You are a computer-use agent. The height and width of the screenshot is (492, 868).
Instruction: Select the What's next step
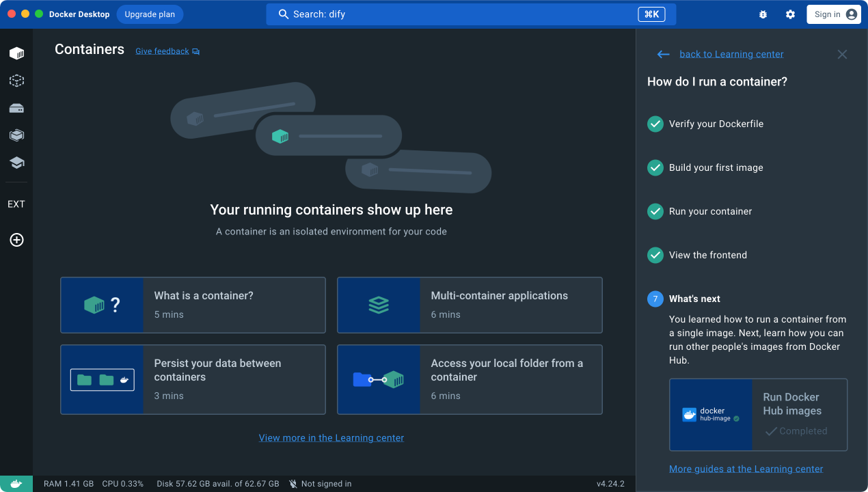(x=694, y=299)
